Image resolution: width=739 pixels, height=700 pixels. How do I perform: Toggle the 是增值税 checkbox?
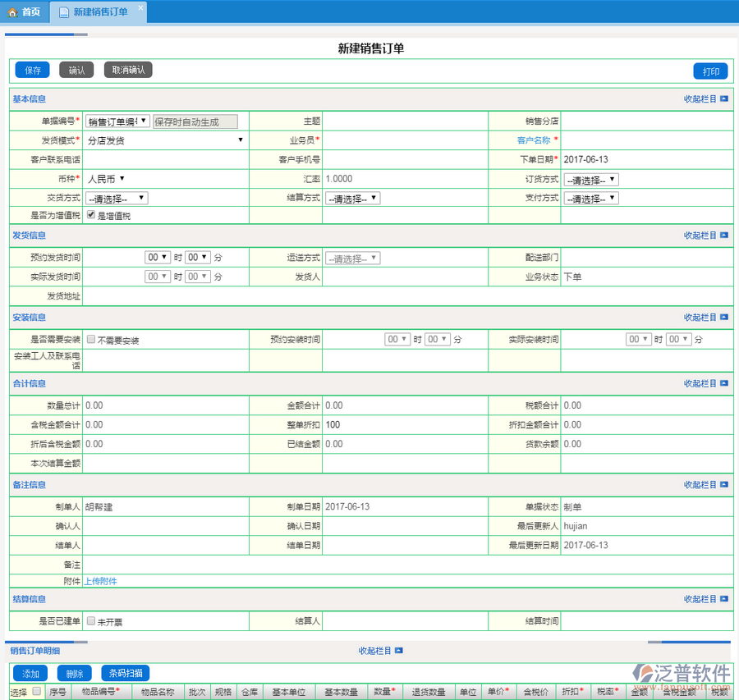pyautogui.click(x=91, y=215)
